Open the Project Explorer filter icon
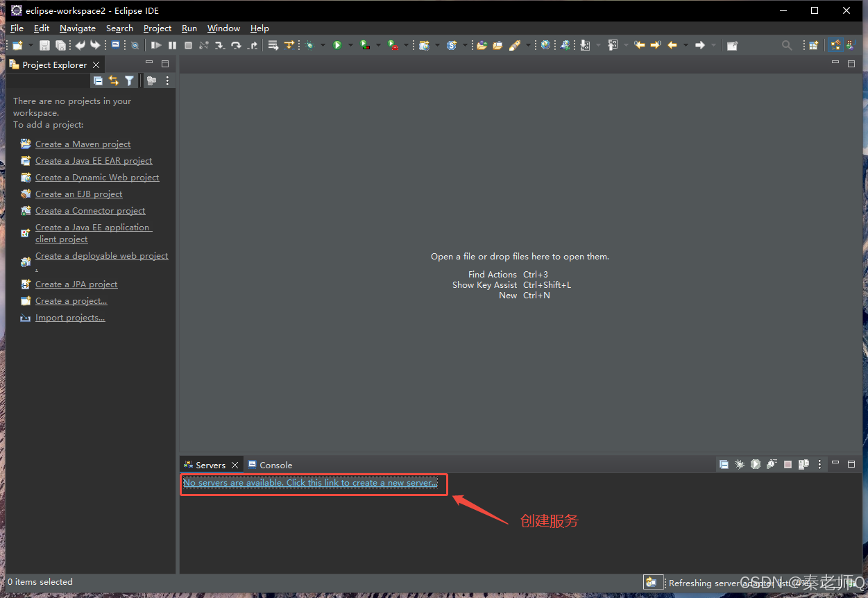 point(129,81)
